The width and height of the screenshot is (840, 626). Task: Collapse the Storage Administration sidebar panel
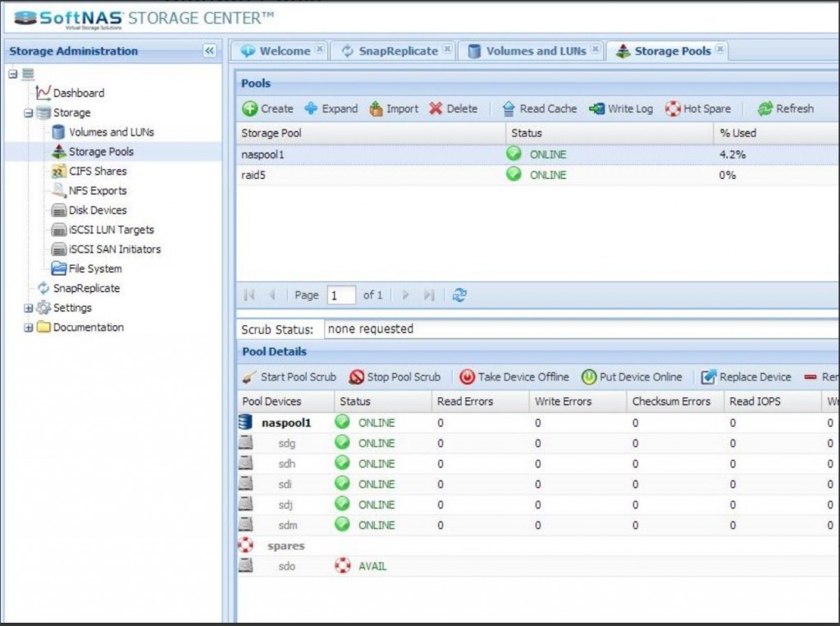pos(209,50)
